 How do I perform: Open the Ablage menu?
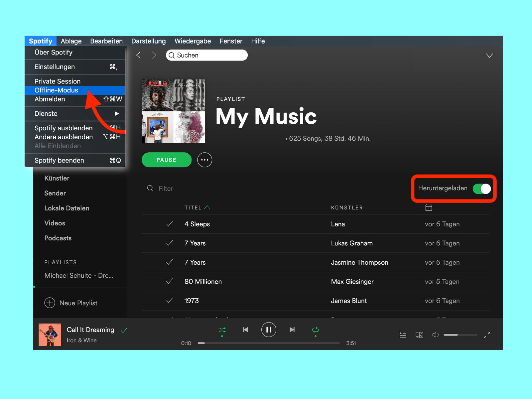tap(71, 41)
